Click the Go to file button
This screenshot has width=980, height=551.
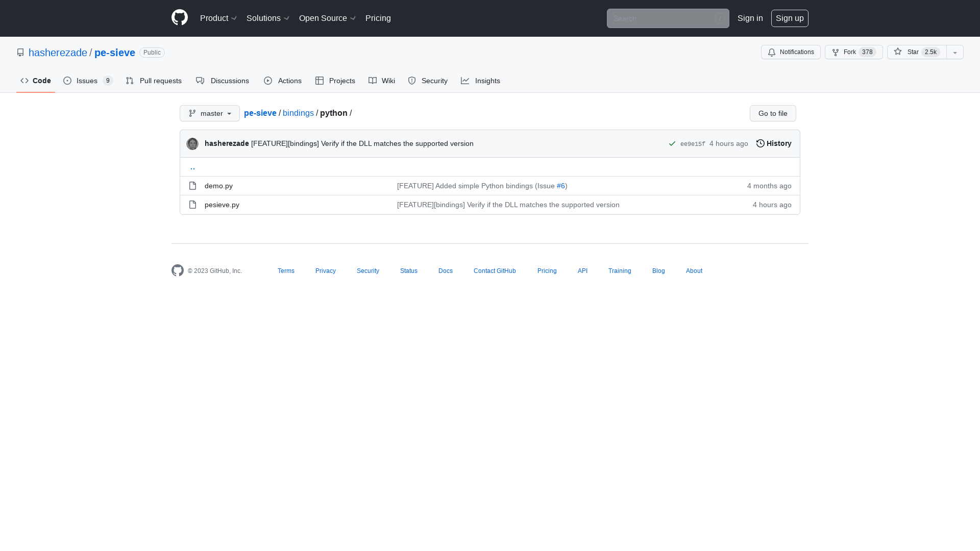pos(773,113)
